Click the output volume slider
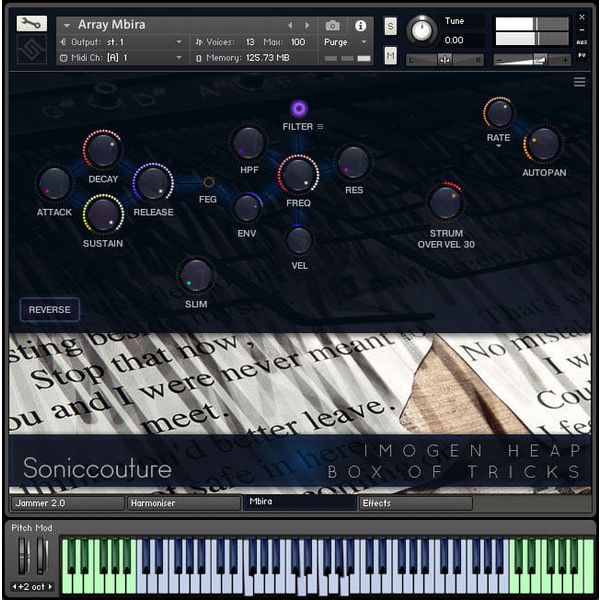600x600 pixels. [x=532, y=60]
